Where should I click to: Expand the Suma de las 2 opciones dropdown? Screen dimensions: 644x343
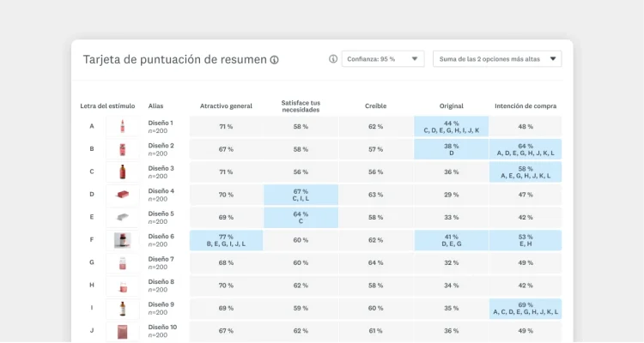(497, 59)
